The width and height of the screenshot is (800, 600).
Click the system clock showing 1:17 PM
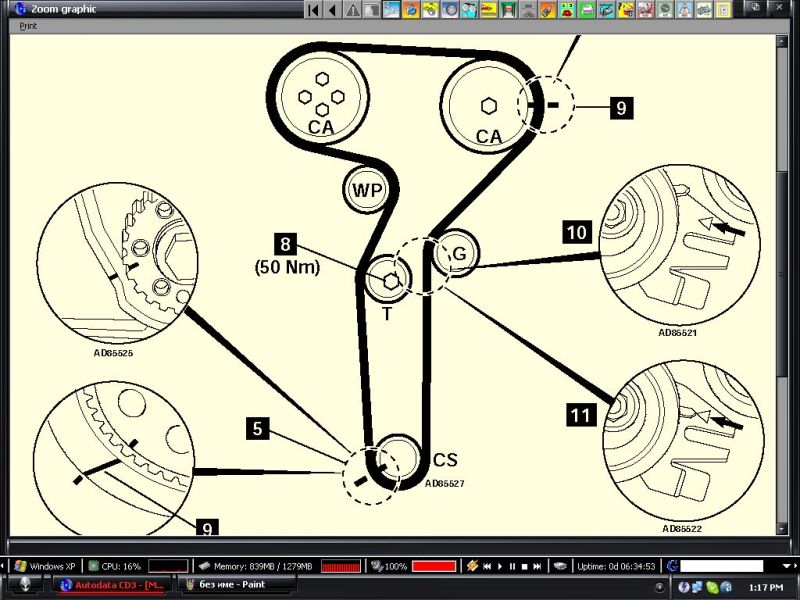tap(766, 586)
